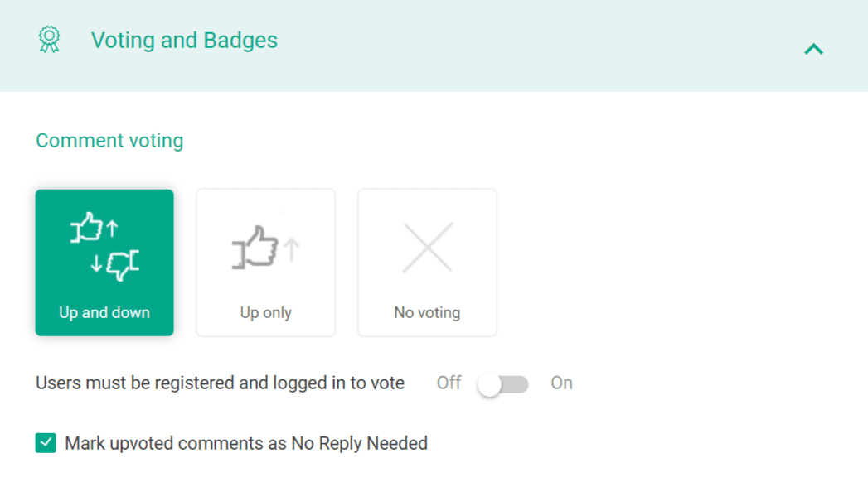Viewport: 868px width, 487px height.
Task: Click the small down arrow beside thumbs-down
Action: click(x=96, y=263)
